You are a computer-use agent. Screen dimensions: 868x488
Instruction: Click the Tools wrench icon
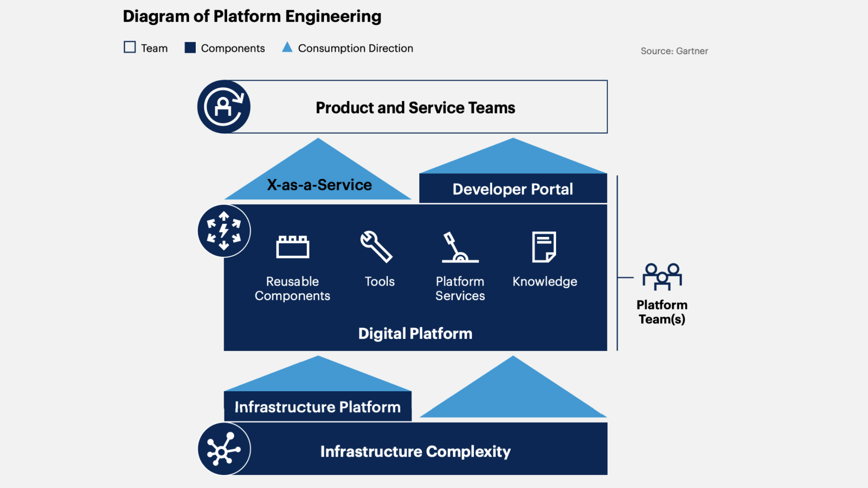[x=376, y=246]
